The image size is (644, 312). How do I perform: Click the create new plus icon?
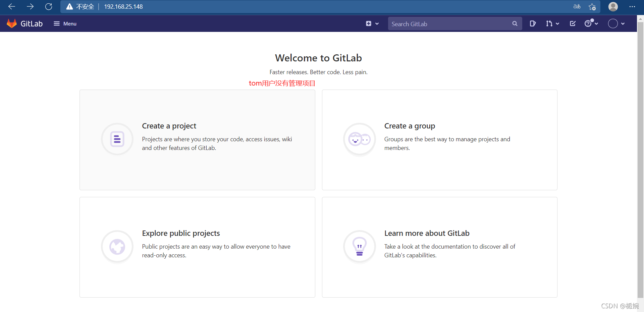369,23
